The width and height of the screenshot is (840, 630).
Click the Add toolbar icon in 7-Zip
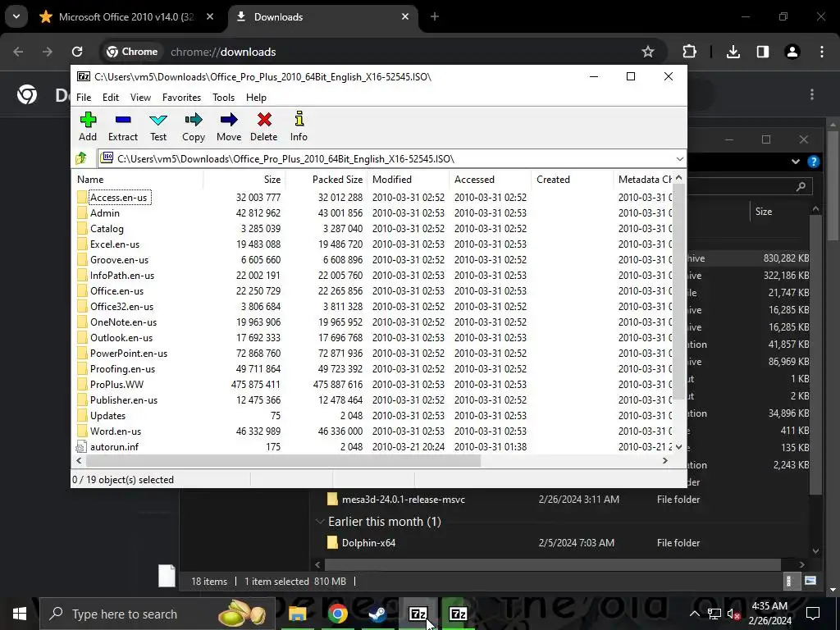(88, 126)
